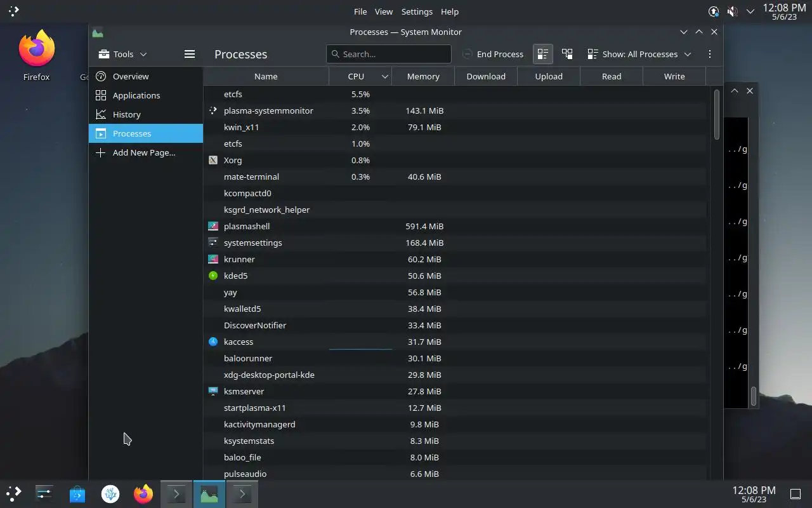Select the kcompactd0 process
812x508 pixels.
coord(455,193)
